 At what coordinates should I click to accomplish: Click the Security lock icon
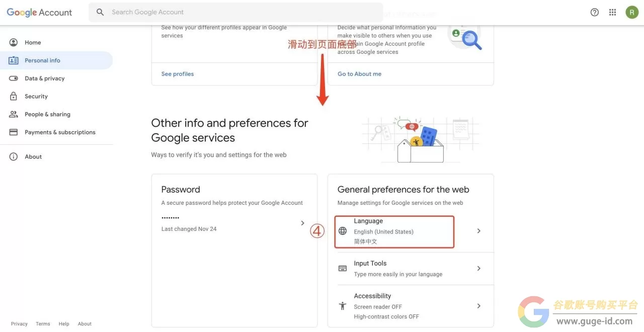pos(14,96)
